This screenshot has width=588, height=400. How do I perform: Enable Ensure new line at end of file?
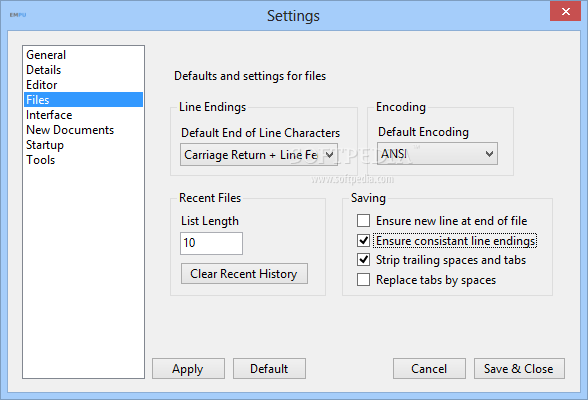tap(363, 221)
